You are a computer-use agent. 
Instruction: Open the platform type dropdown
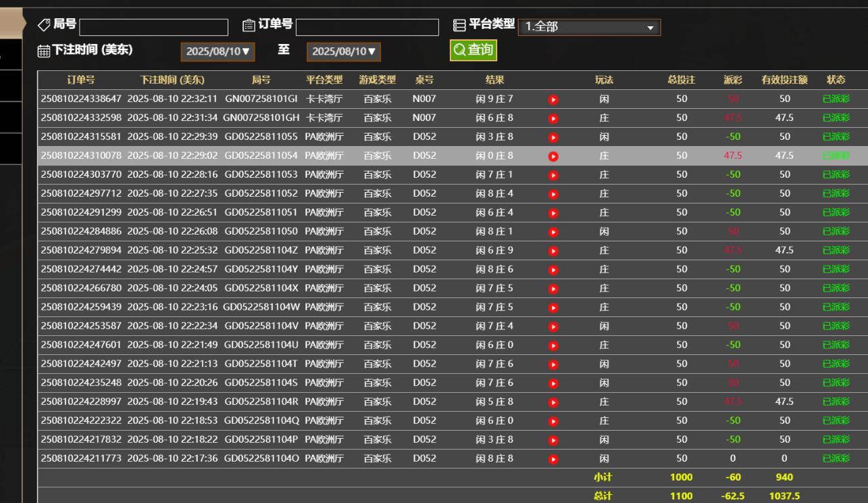pyautogui.click(x=588, y=28)
